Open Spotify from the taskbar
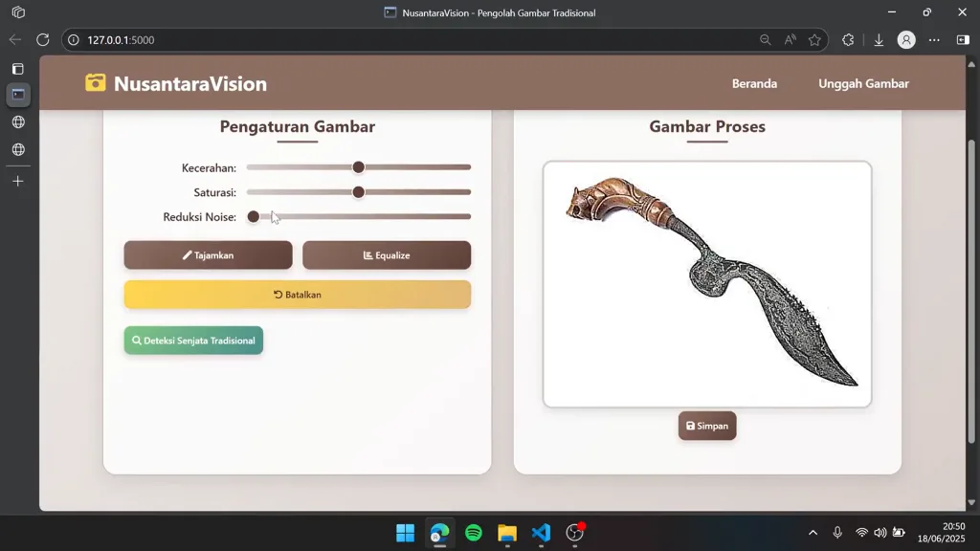The width and height of the screenshot is (980, 551). [x=474, y=533]
